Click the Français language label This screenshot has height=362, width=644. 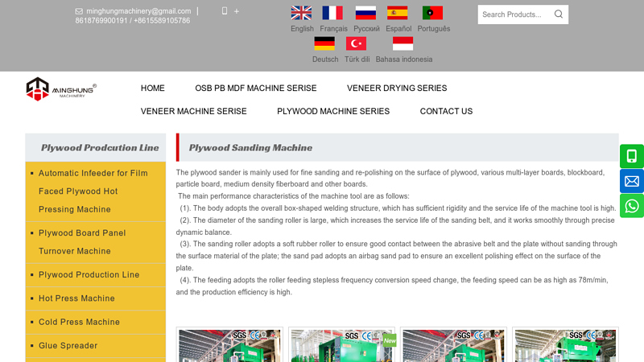tap(333, 29)
